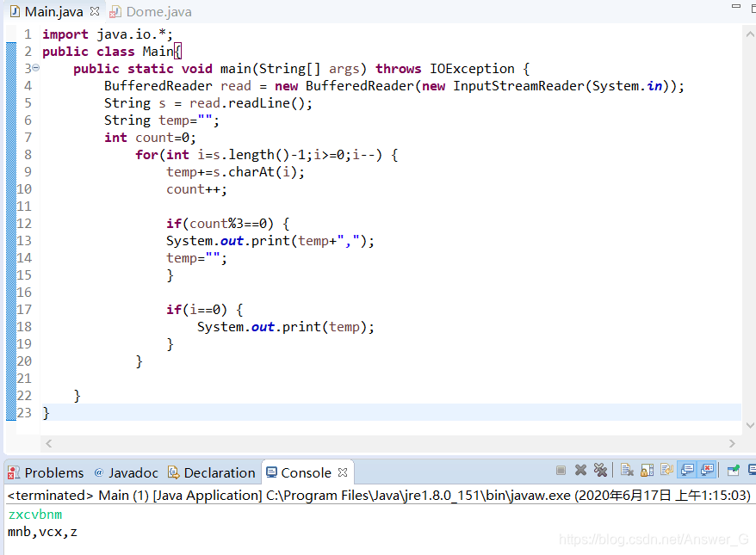Toggle show console on standard output
Image resolution: width=756 pixels, height=555 pixels.
(687, 470)
